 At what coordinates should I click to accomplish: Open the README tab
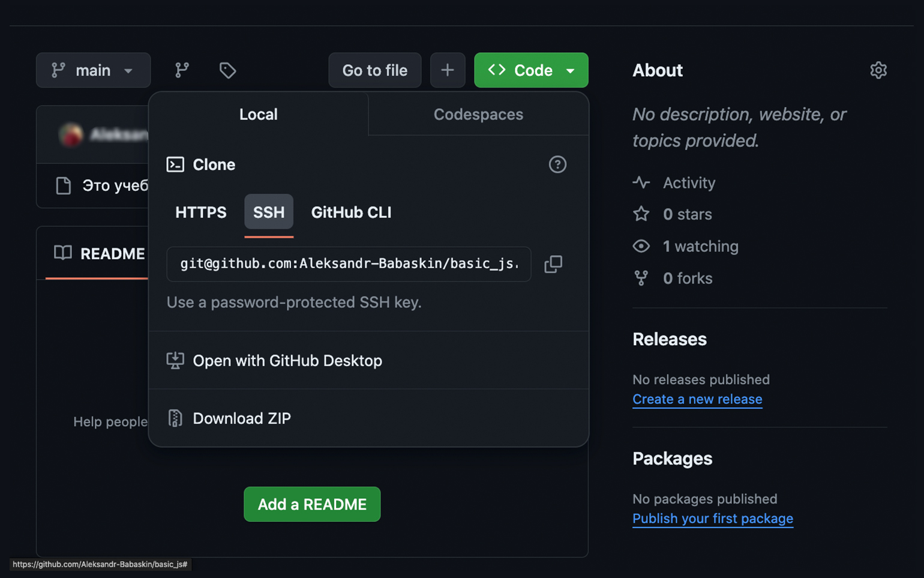pyautogui.click(x=99, y=253)
